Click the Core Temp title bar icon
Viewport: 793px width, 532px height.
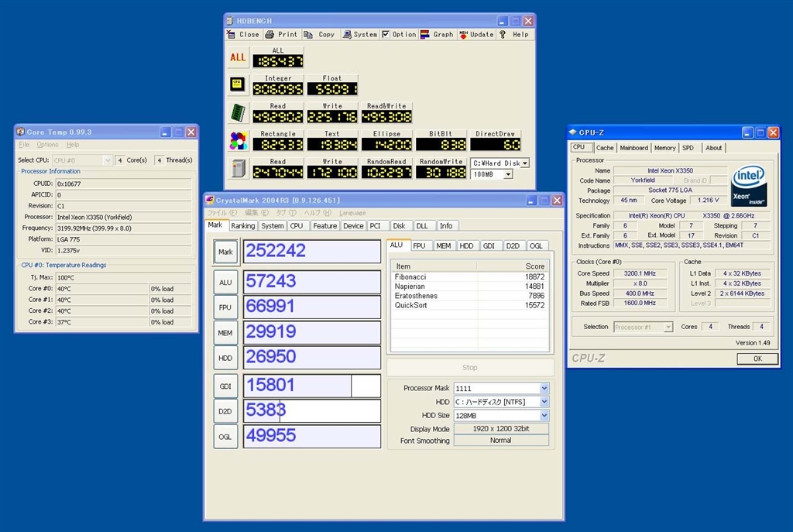click(x=21, y=132)
